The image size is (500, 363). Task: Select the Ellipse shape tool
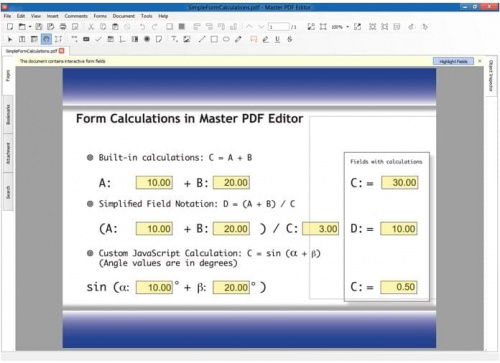coord(226,39)
